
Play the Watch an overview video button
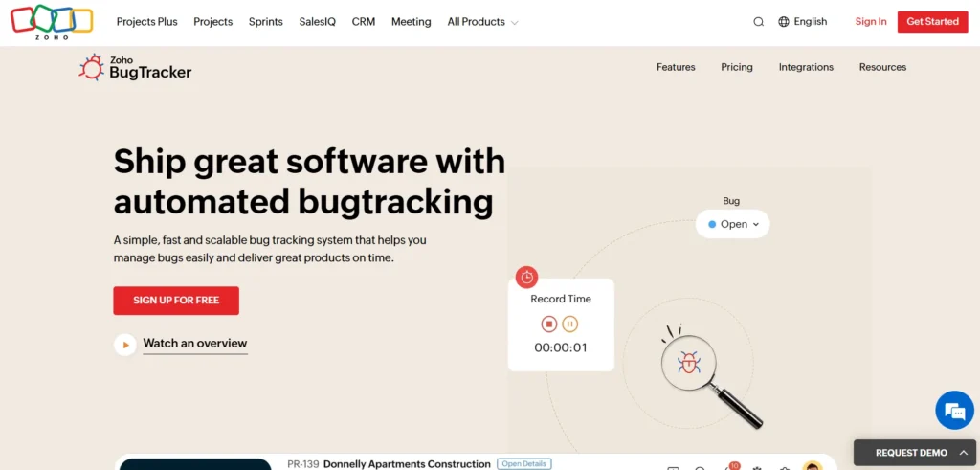[125, 345]
